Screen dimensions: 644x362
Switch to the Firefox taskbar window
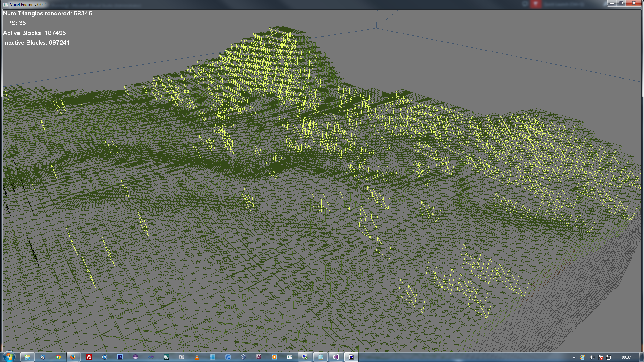click(73, 357)
